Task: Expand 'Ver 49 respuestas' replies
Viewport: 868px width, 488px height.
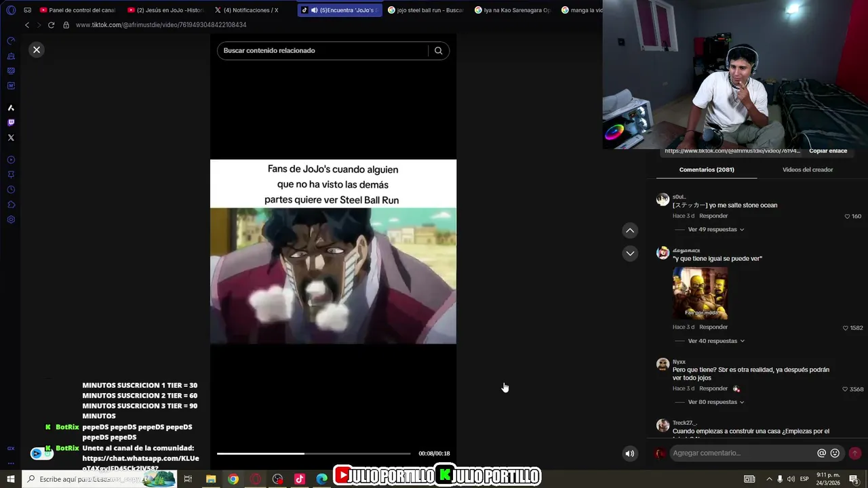Action: pyautogui.click(x=715, y=230)
